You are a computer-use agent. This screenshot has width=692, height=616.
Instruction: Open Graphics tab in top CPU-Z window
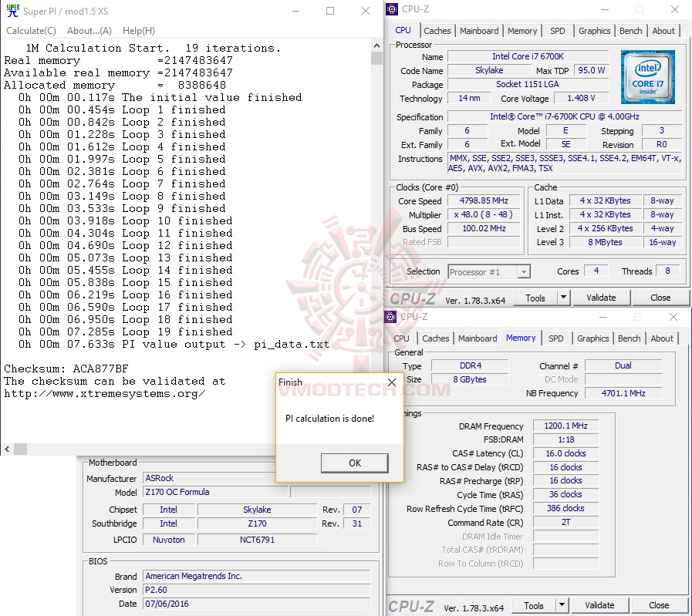(594, 30)
